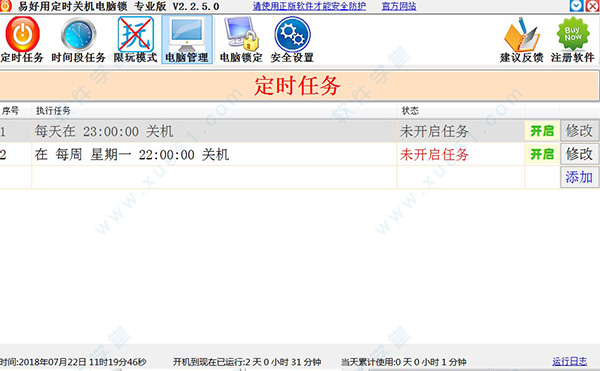
Task: Click 添加 to add a new task
Action: [579, 177]
